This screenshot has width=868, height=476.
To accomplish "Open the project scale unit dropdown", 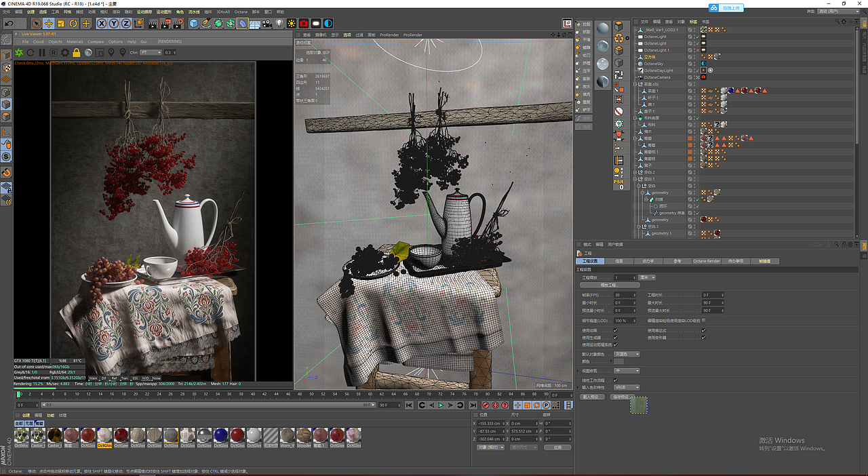I will point(647,277).
